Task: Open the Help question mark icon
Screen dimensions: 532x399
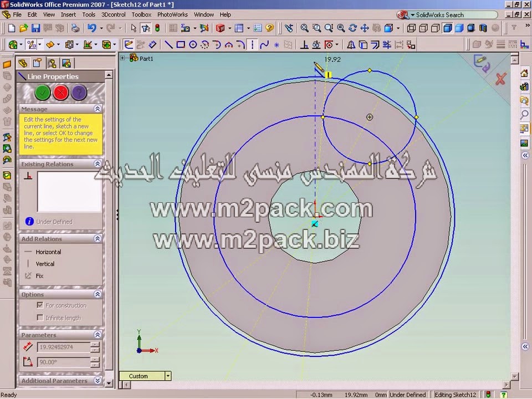Action: pyautogui.click(x=270, y=28)
